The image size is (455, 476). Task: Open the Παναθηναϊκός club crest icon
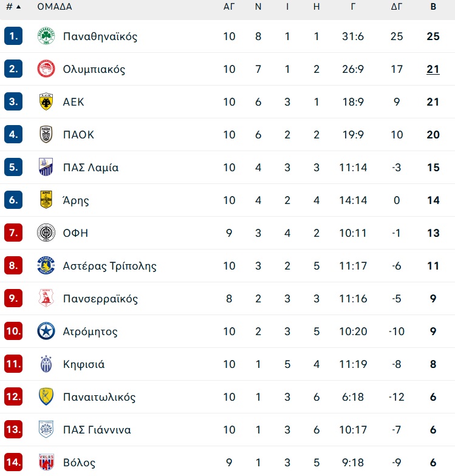tap(46, 36)
